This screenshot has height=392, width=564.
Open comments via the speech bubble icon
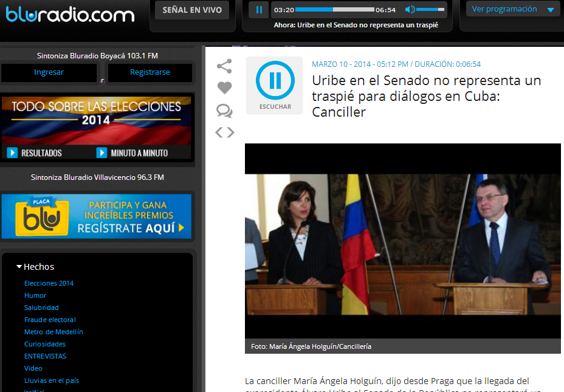[x=224, y=111]
